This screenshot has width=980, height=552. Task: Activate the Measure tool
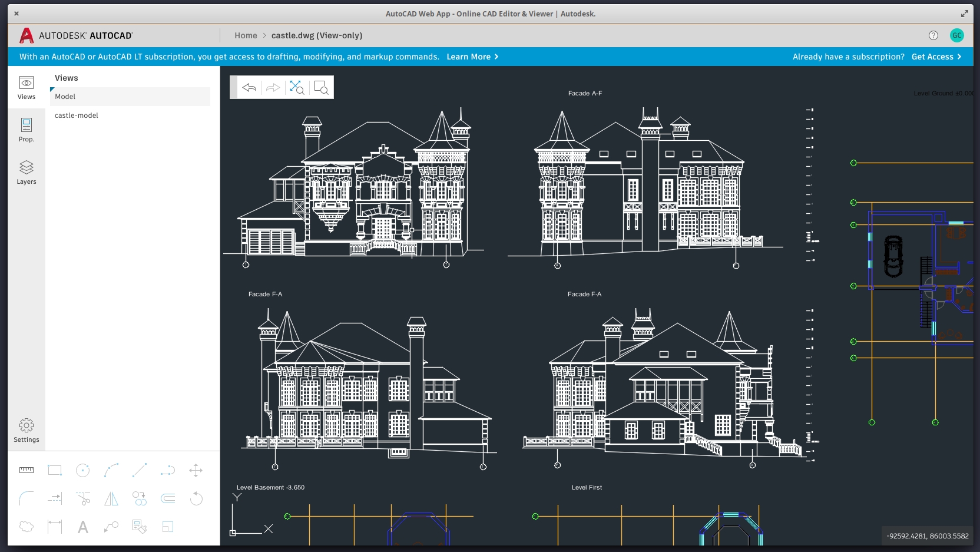pos(26,470)
